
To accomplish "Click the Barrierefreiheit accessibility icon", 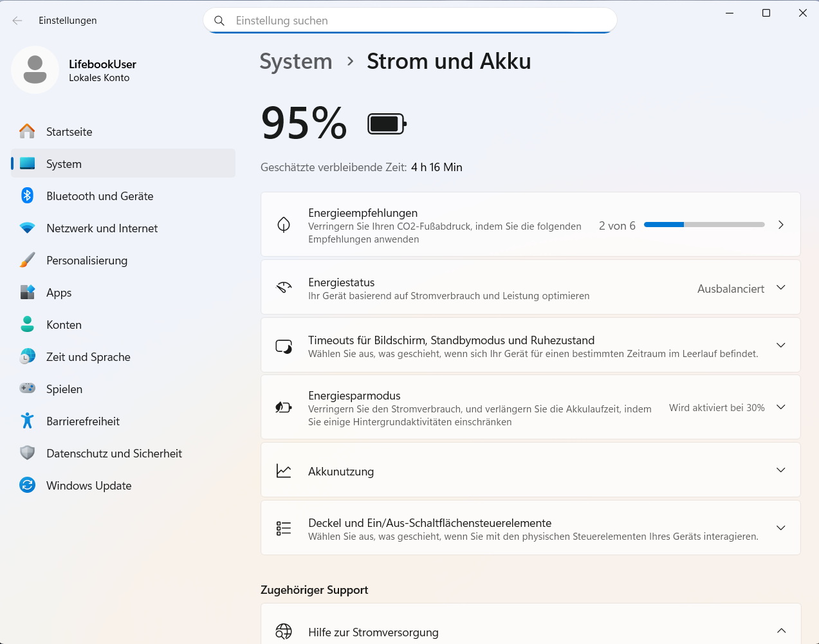I will point(27,421).
